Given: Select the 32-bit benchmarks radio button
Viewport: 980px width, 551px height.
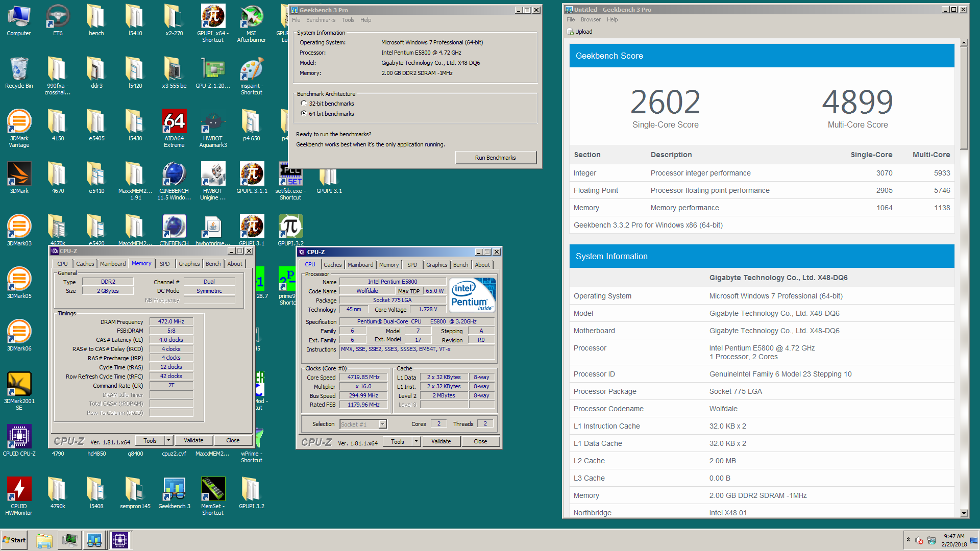Looking at the screenshot, I should [304, 104].
